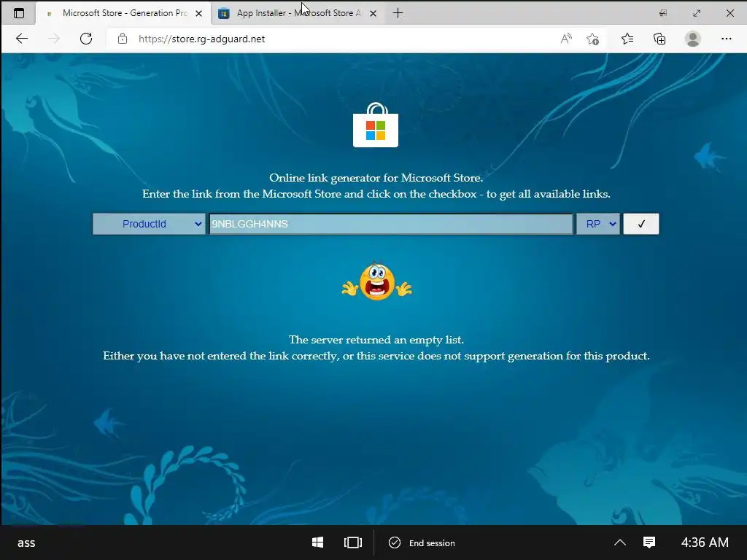Expand the ProductId type dropdown
The image size is (747, 560).
tap(149, 224)
